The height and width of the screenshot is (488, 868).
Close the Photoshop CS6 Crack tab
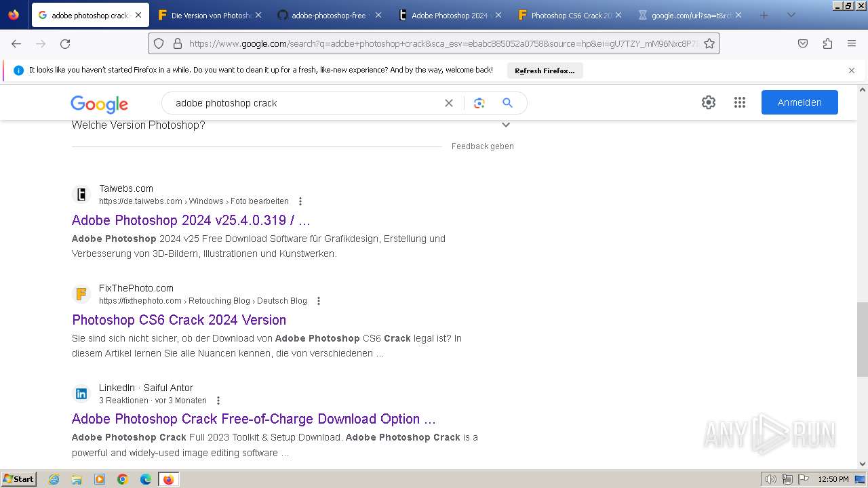(618, 15)
